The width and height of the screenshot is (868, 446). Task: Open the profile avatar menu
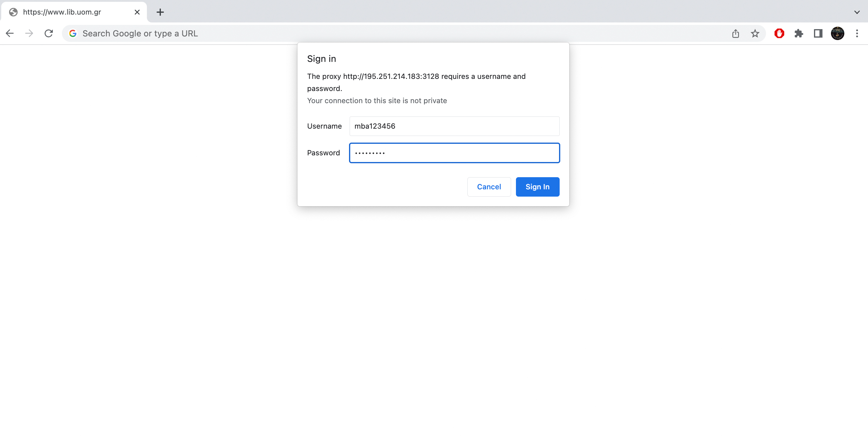click(837, 33)
